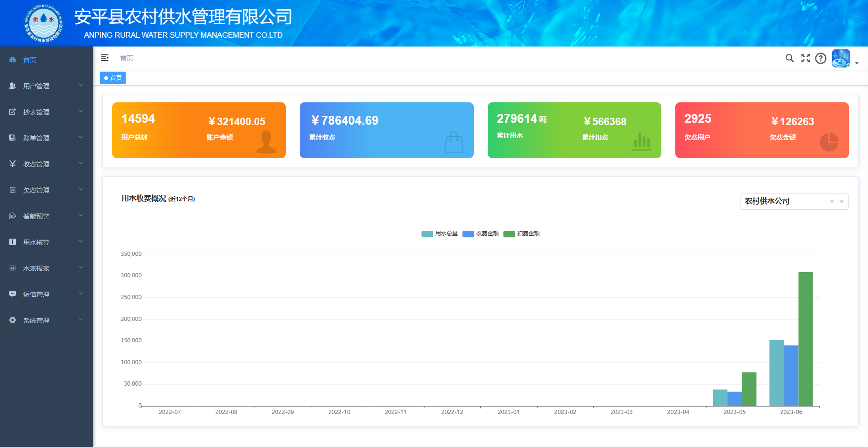Open the help question mark icon
The image size is (868, 447).
tap(821, 58)
